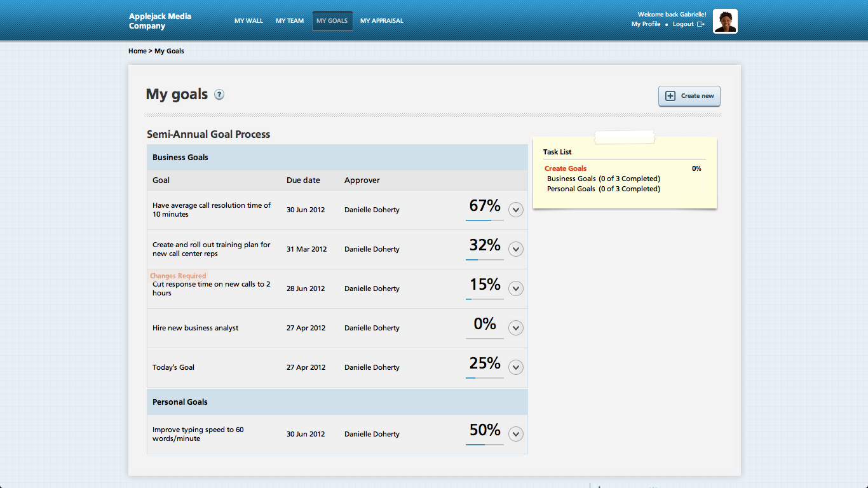Click the 67% progress bar

484,219
